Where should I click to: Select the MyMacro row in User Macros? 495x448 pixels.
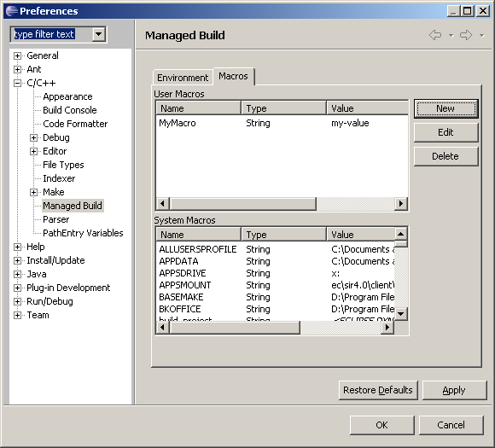tap(282, 123)
